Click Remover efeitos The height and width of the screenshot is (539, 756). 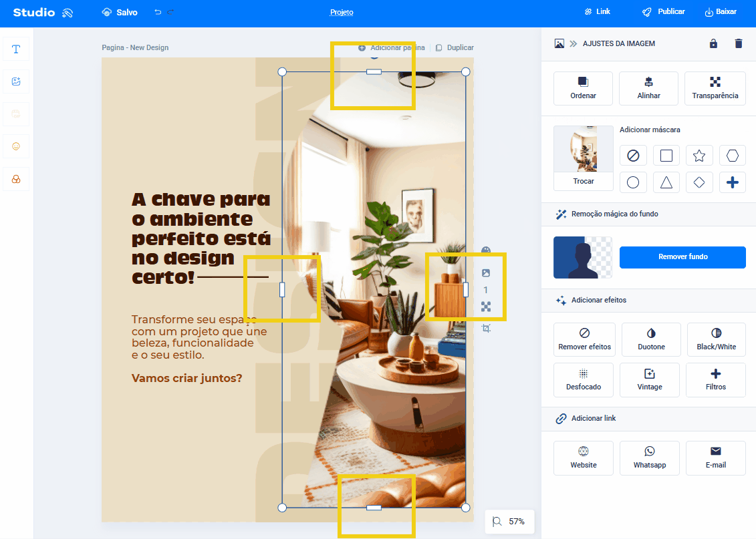[584, 339]
